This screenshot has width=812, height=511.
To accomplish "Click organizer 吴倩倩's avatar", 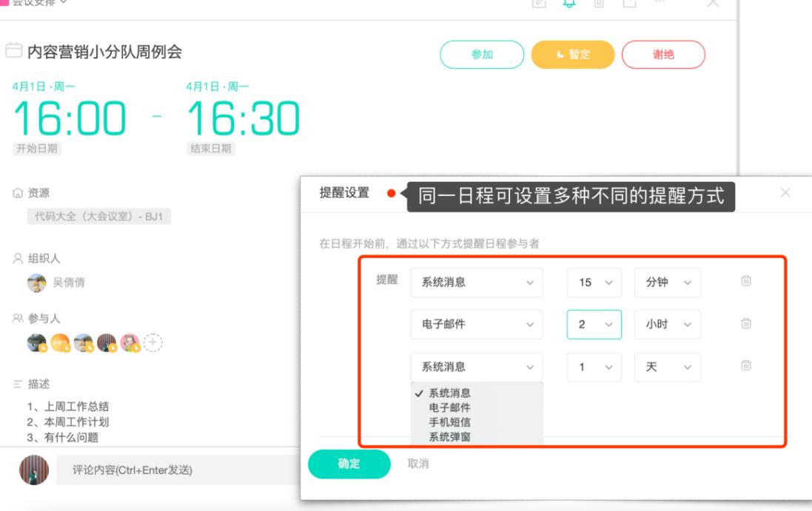I will coord(37,282).
